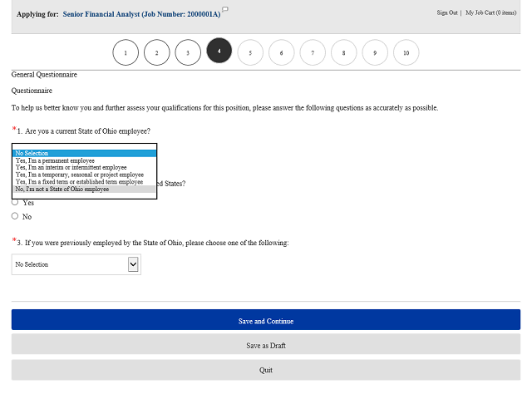This screenshot has width=532, height=399.
Task: Select "Yes, I'm a fixed term or established term employee"
Action: point(85,182)
